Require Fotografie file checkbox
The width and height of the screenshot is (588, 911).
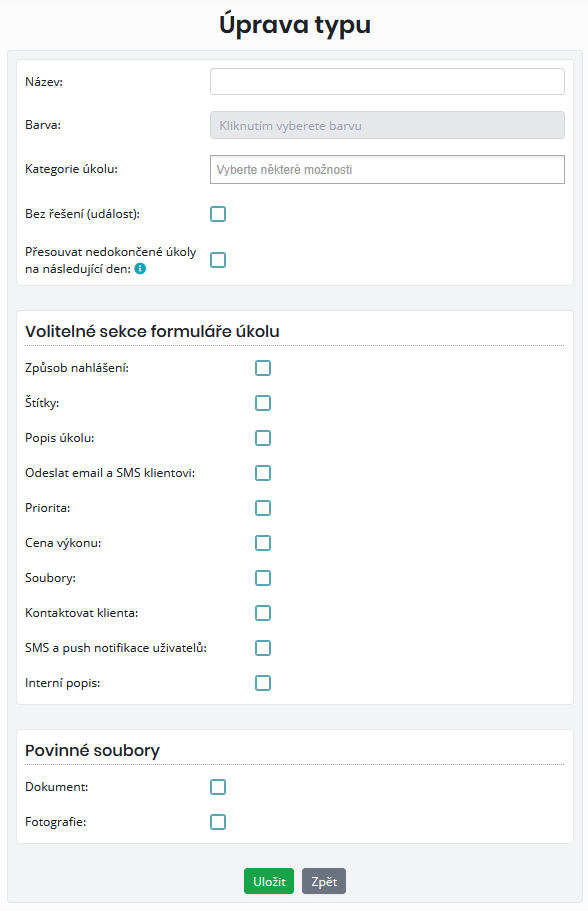tap(218, 822)
